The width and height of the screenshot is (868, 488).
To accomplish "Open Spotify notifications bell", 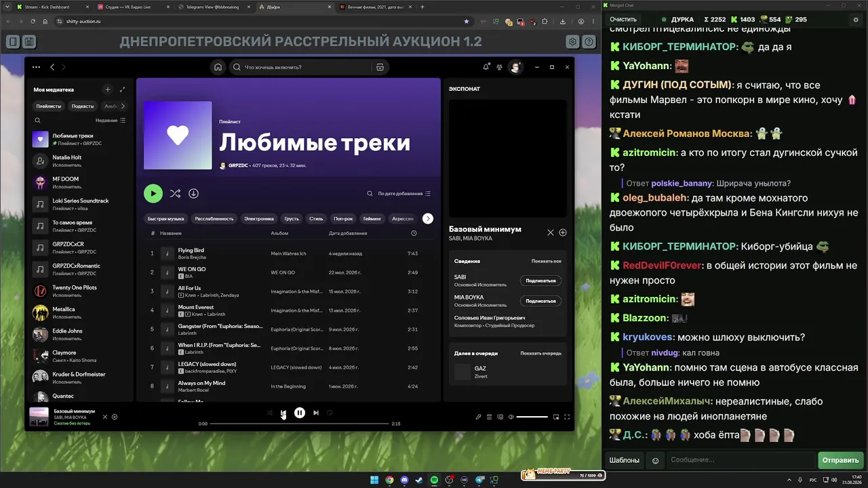I will point(486,67).
